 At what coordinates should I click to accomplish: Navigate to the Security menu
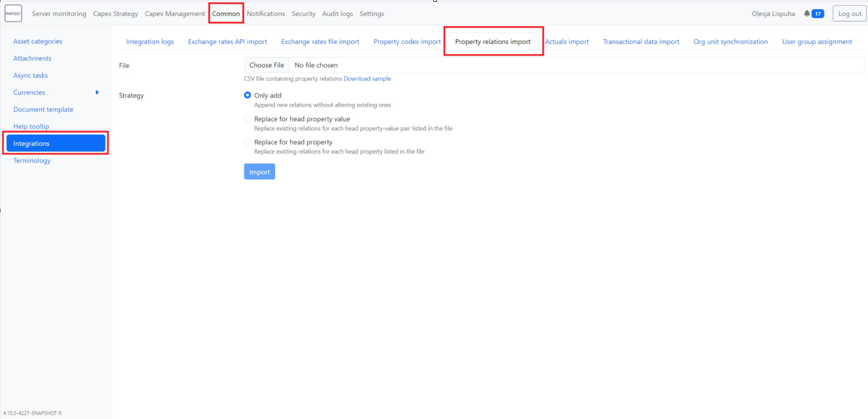point(303,14)
